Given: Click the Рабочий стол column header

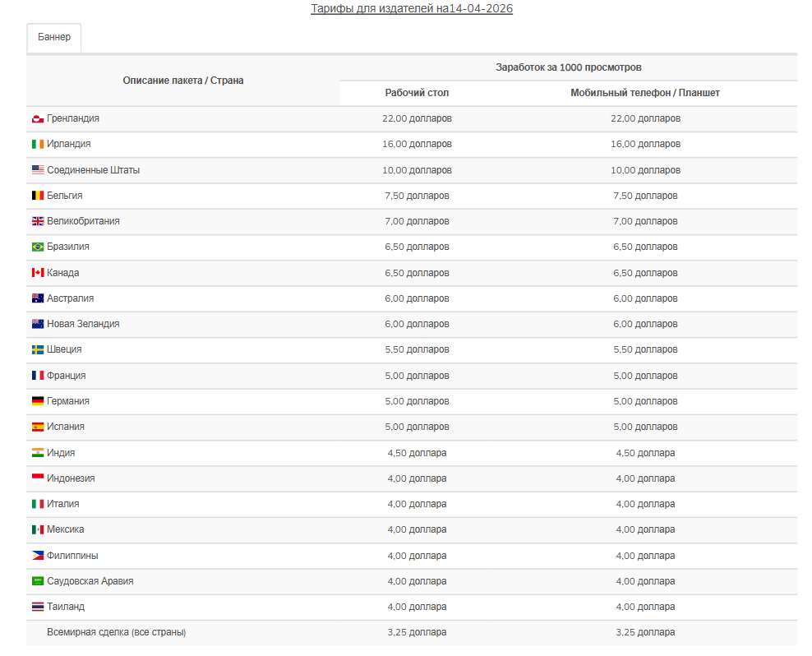Looking at the screenshot, I should click(417, 93).
